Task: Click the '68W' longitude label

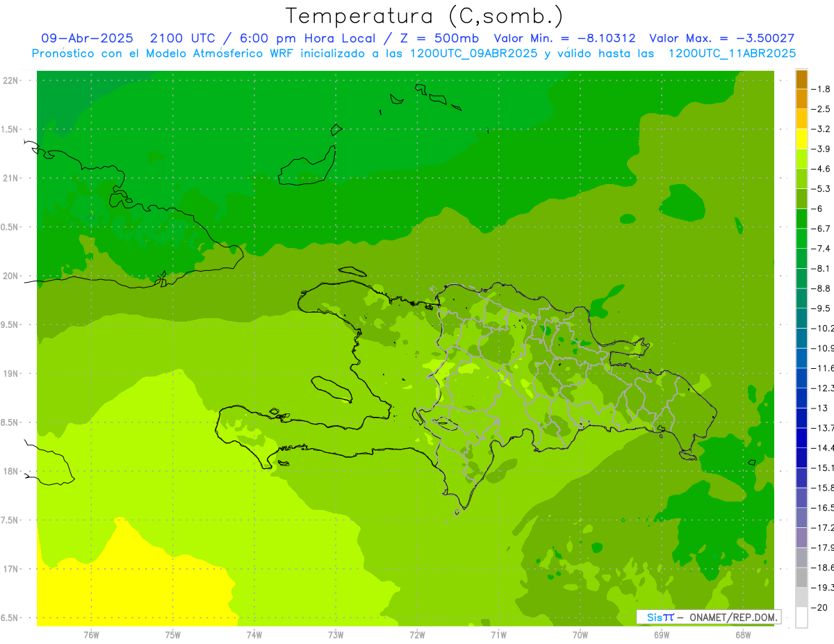Action: (743, 635)
